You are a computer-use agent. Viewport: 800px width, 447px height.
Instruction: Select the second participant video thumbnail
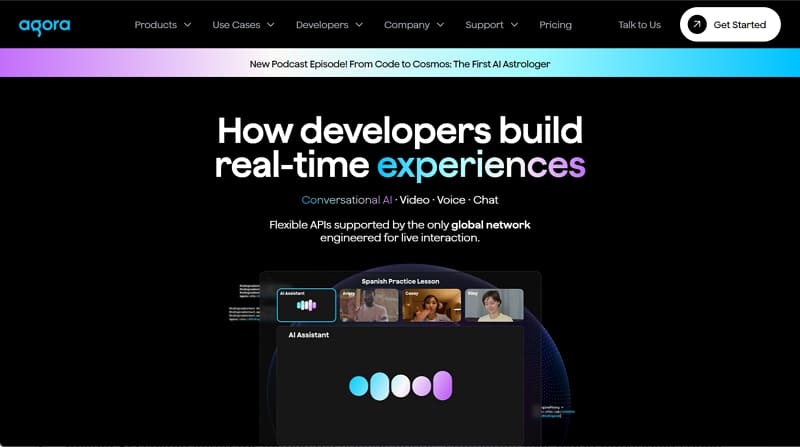pos(369,305)
